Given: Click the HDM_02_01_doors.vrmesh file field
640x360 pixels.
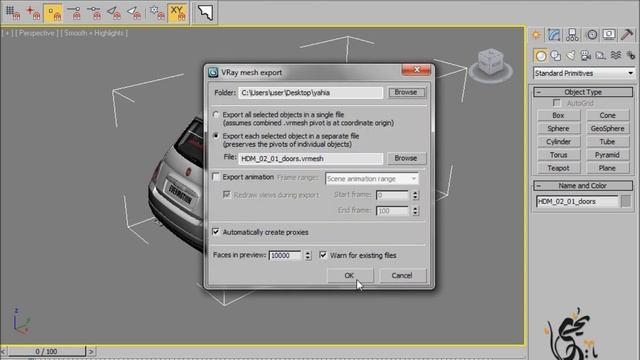Looking at the screenshot, I should click(311, 158).
